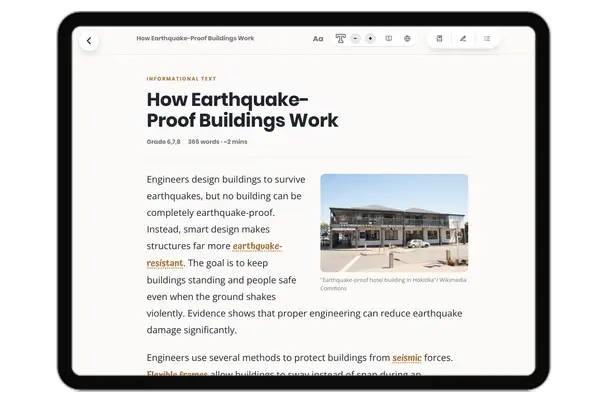This screenshot has width=600, height=400.
Task: Click the photo caption mentioning Wikimedia Commons
Action: [393, 284]
